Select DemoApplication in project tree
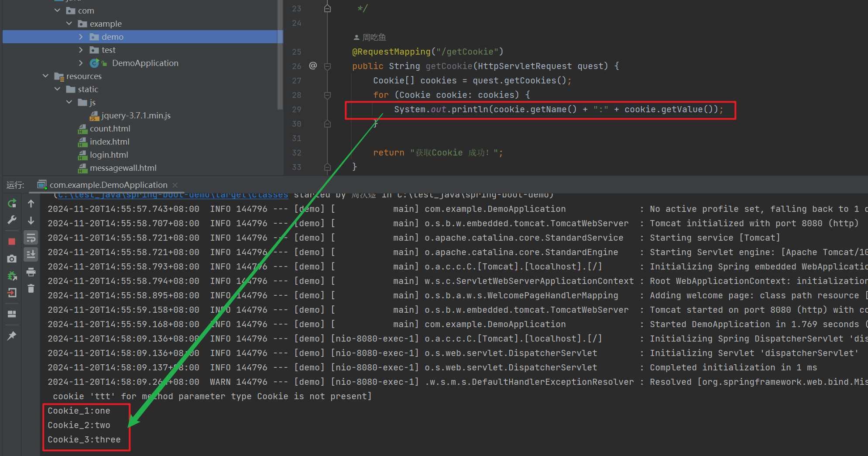868x456 pixels. coord(145,63)
